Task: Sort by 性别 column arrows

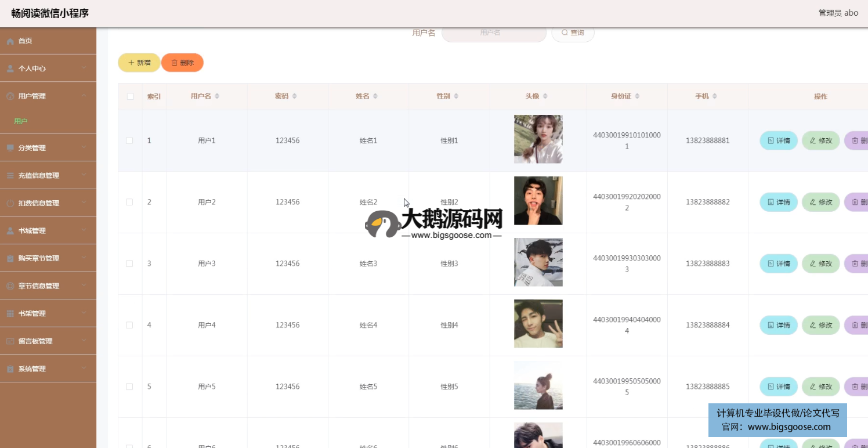Action: [x=456, y=96]
